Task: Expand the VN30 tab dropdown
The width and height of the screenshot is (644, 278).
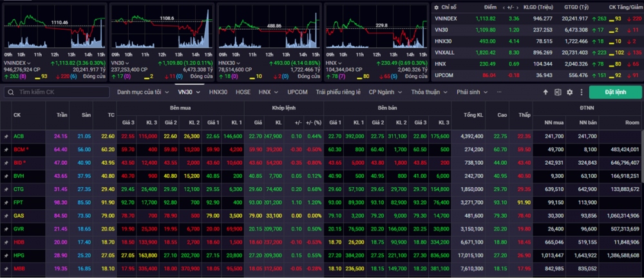Action: 198,93
